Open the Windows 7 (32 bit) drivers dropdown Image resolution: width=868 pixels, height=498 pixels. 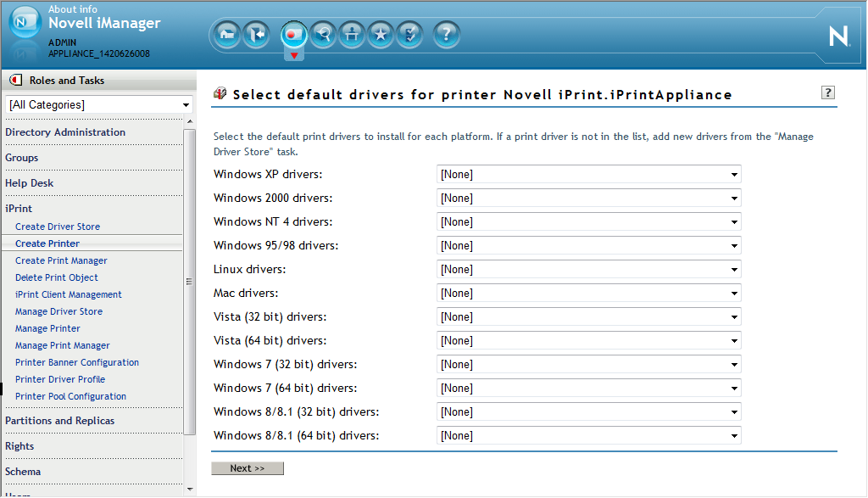pyautogui.click(x=588, y=365)
